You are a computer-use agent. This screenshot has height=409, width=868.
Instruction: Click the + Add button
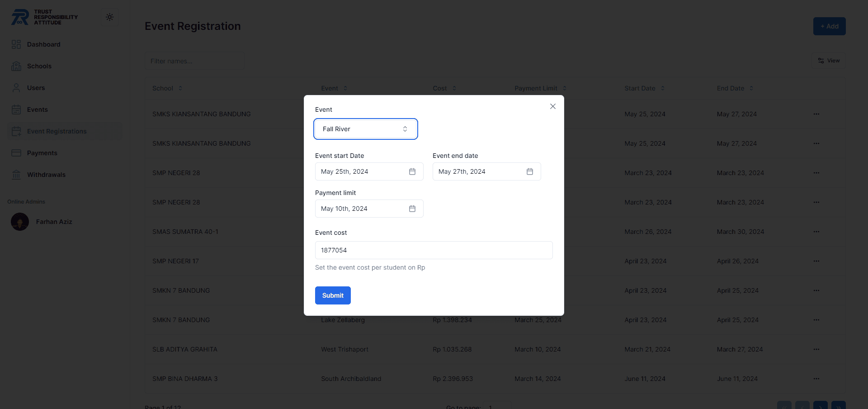(x=829, y=26)
